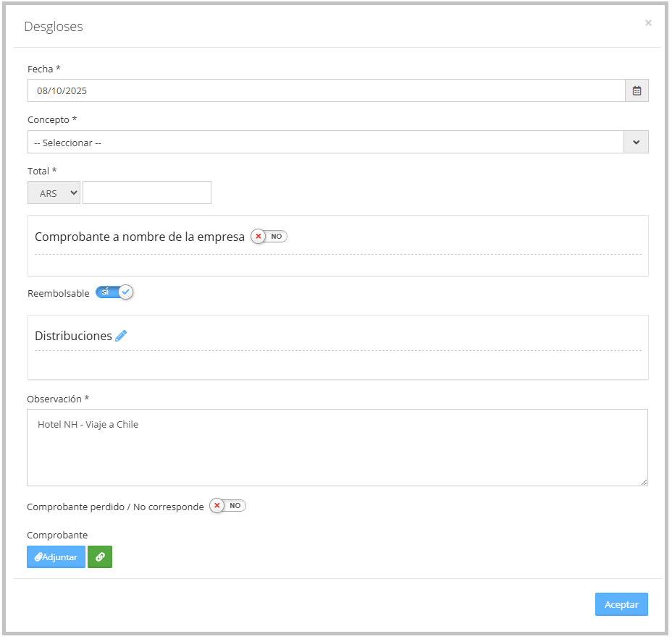Image resolution: width=672 pixels, height=639 pixels.
Task: Disable the Reembolsable switch
Action: tap(114, 292)
